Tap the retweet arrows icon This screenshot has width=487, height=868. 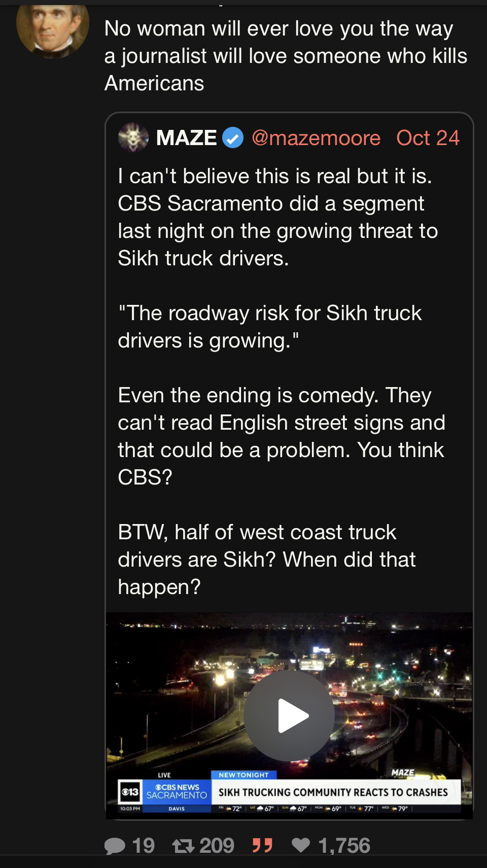tap(183, 846)
